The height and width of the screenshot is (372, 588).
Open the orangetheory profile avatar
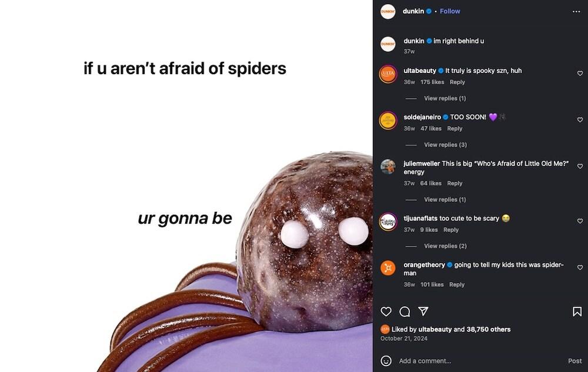(x=387, y=268)
